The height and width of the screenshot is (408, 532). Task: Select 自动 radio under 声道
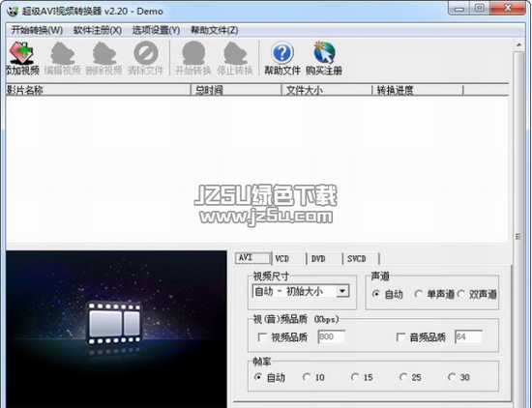(x=375, y=294)
